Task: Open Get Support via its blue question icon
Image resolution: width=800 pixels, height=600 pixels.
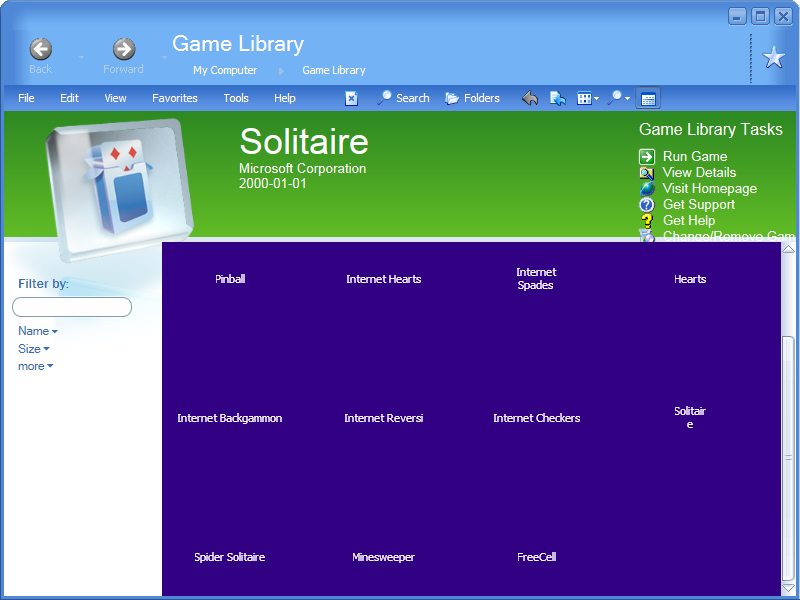Action: pos(649,204)
